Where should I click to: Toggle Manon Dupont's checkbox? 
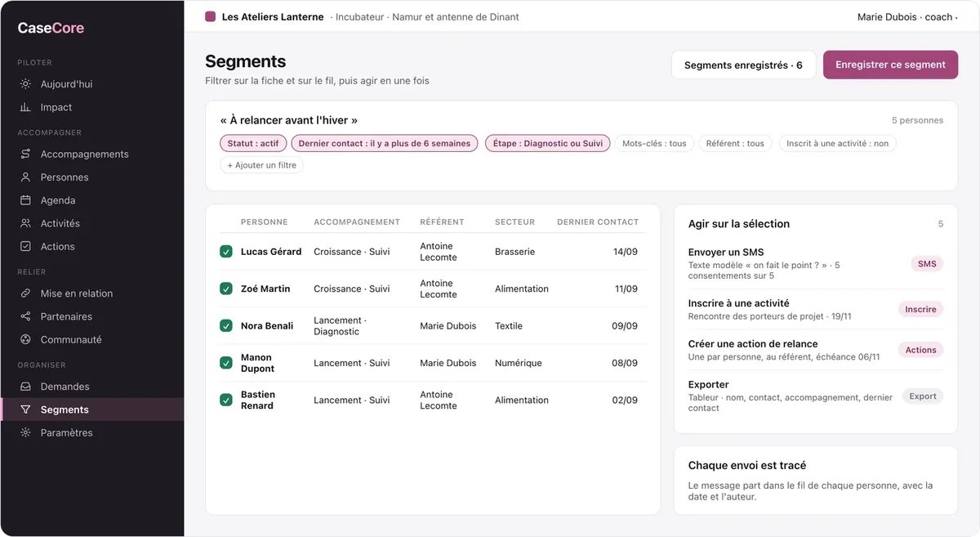click(x=226, y=363)
